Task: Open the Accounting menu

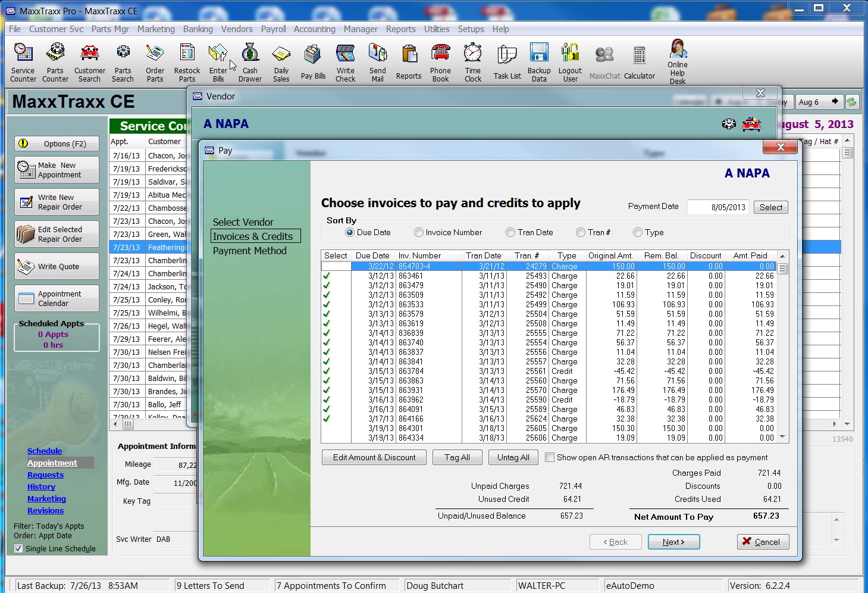Action: [x=314, y=29]
